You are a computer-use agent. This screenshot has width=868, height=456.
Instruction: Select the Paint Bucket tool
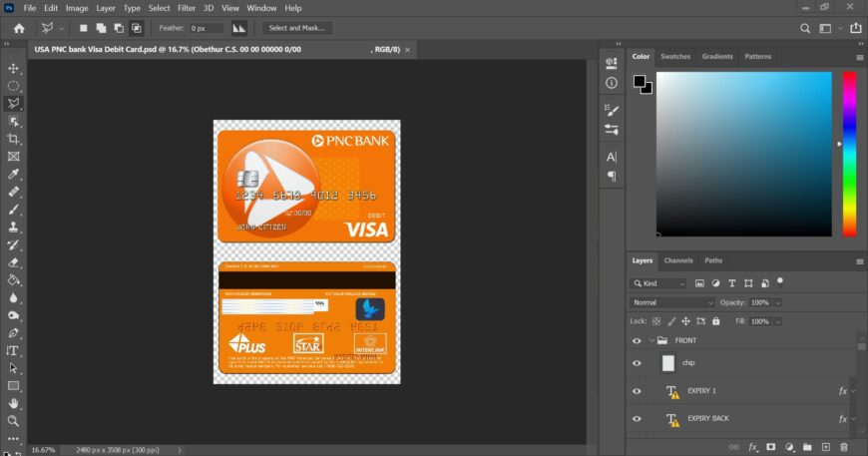click(x=13, y=280)
